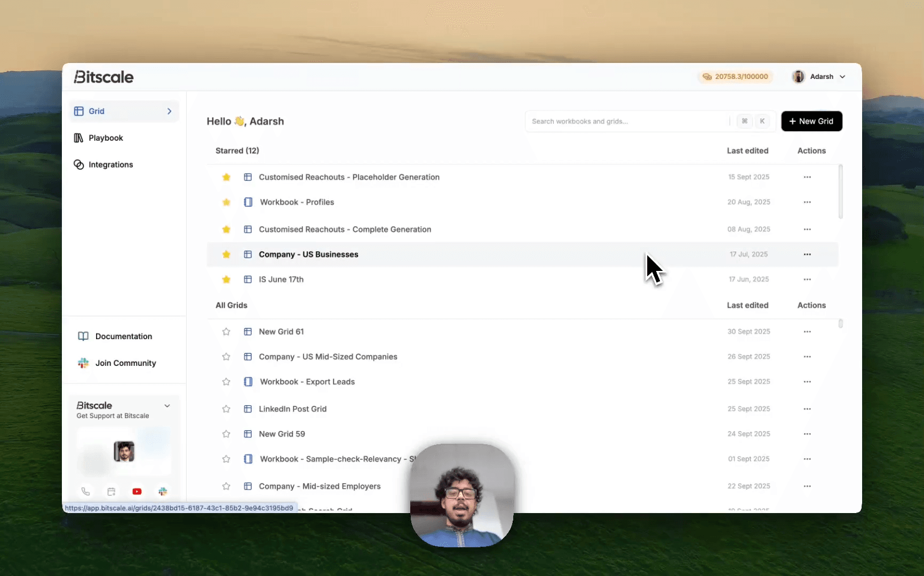This screenshot has height=576, width=924.
Task: Click the grid icon of New Grid 61
Action: click(x=248, y=332)
